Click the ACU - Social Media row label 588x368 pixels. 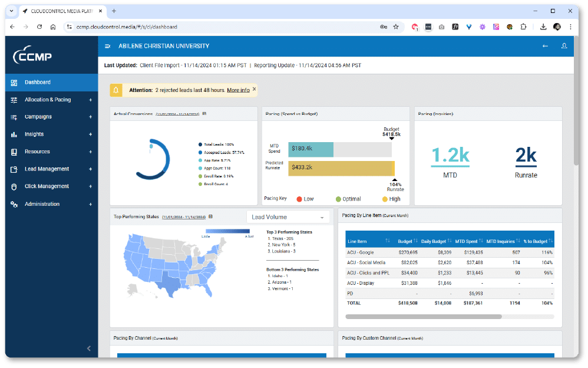366,263
